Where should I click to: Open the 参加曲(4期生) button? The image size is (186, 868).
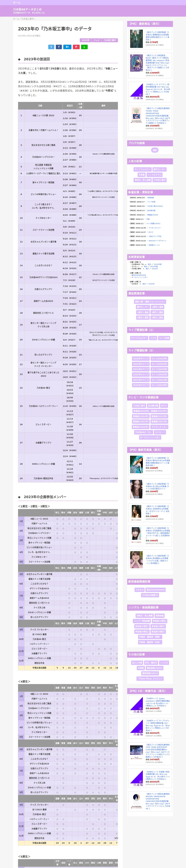142,631
